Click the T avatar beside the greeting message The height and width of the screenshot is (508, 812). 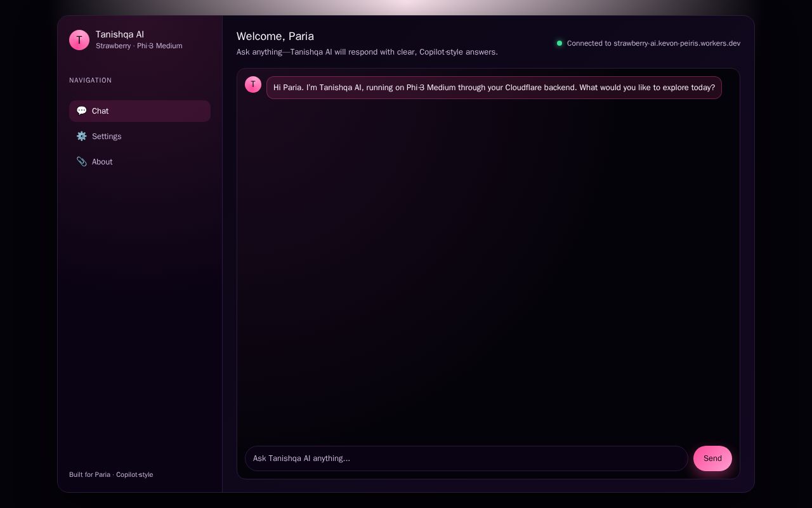[x=253, y=84]
